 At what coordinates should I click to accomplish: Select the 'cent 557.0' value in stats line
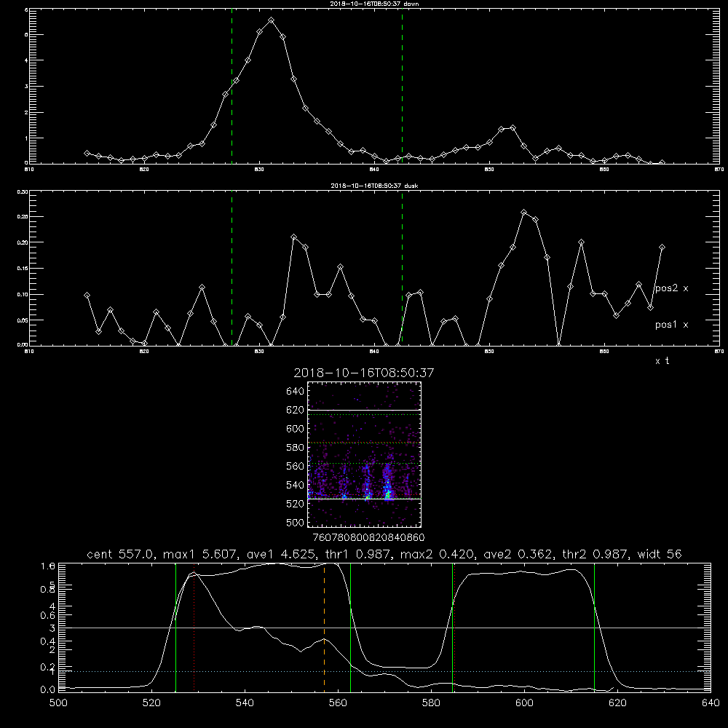coord(120,554)
